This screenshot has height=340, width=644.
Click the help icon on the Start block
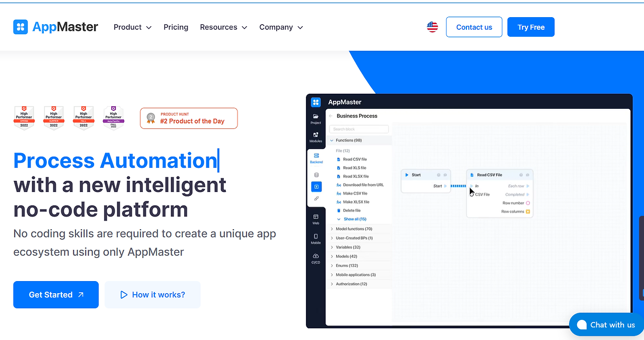click(x=439, y=175)
